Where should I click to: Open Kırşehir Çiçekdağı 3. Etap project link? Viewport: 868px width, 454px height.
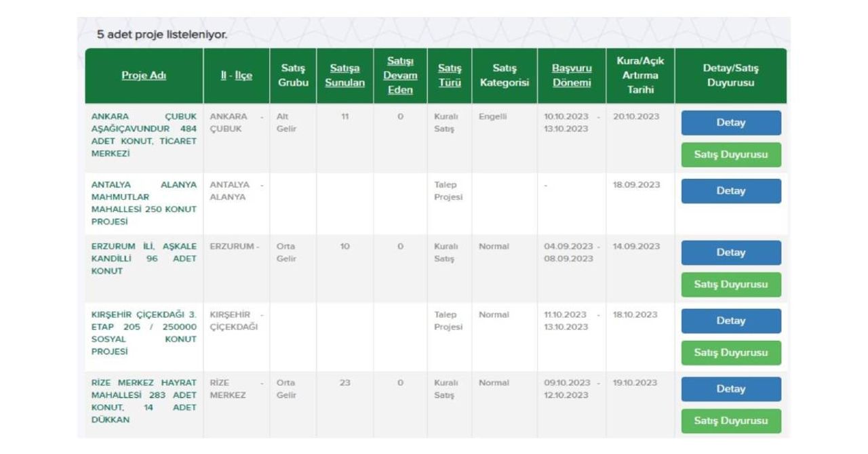pyautogui.click(x=144, y=333)
